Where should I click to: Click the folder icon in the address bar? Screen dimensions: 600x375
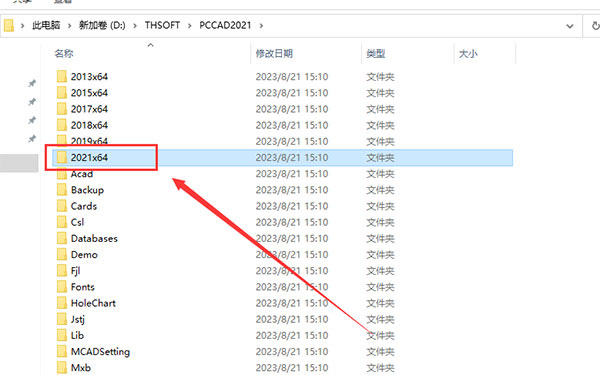pyautogui.click(x=9, y=26)
